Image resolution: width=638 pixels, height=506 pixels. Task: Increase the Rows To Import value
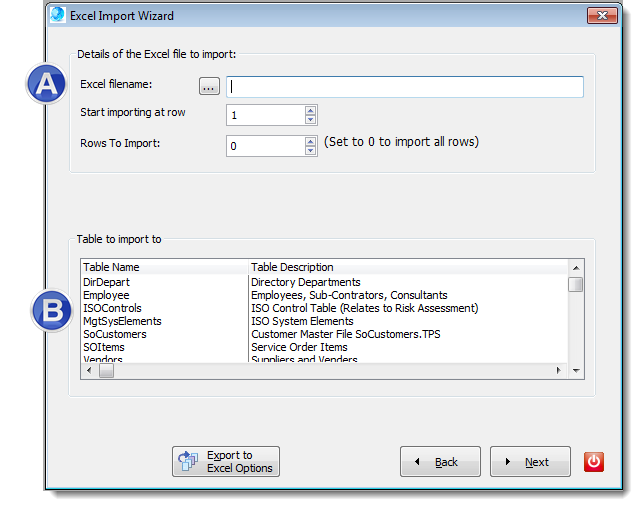click(x=310, y=141)
